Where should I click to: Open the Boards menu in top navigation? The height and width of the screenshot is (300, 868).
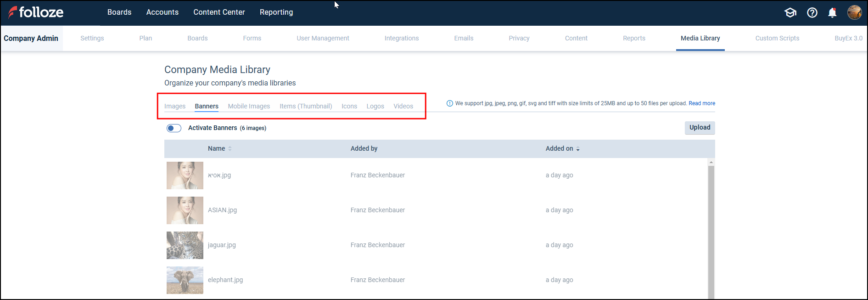[x=119, y=12]
